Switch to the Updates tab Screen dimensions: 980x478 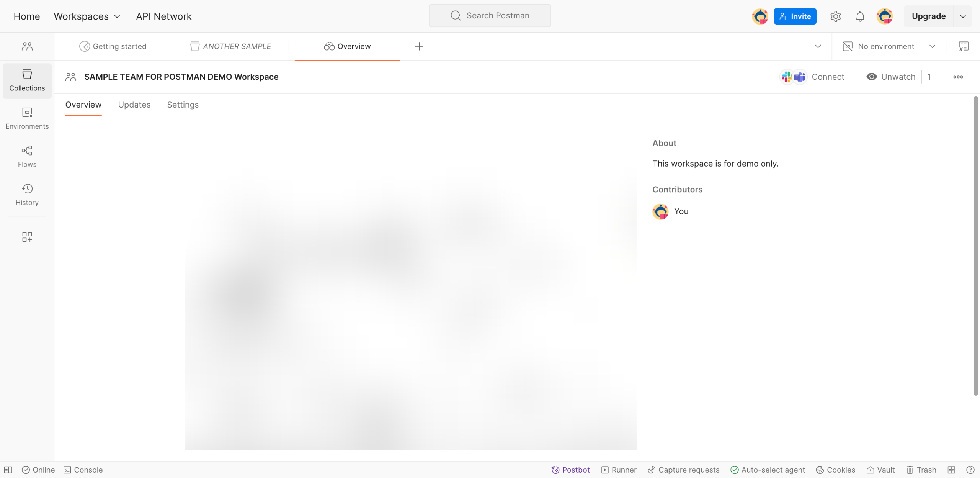[134, 105]
